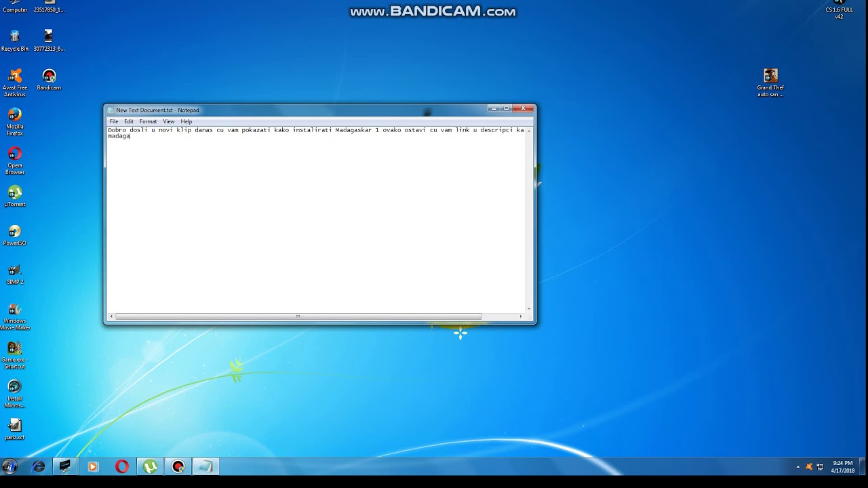
Task: Click Notepad scroll right arrow
Action: pos(521,317)
